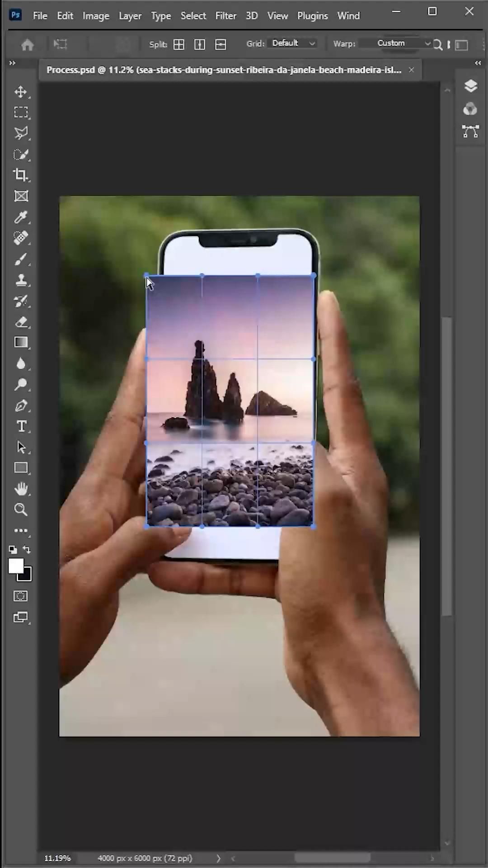Open the Edit Toolbar three-dots menu

(x=21, y=531)
